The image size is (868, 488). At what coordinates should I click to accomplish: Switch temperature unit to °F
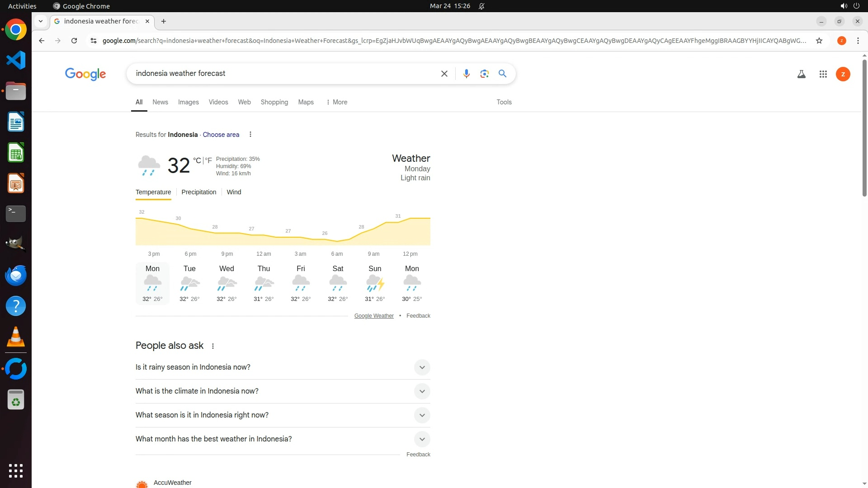pos(208,160)
